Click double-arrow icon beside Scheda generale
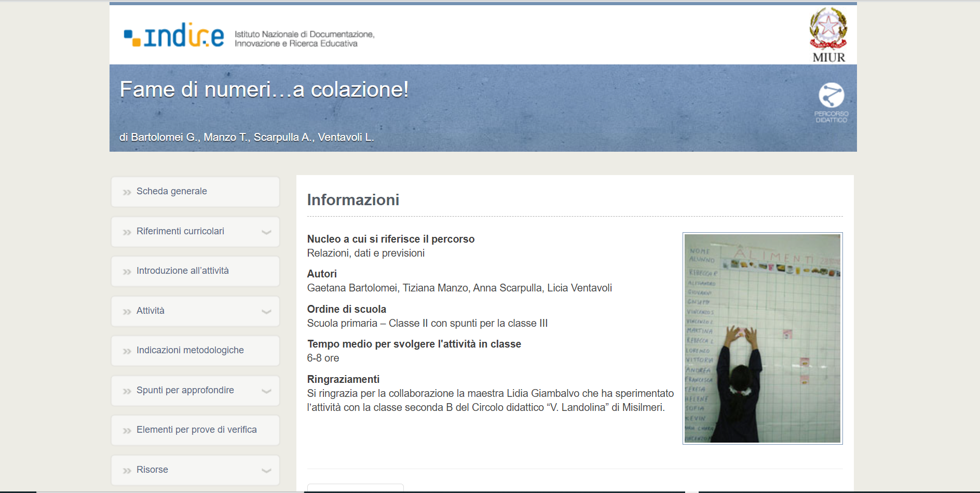The width and height of the screenshot is (980, 493). point(127,192)
